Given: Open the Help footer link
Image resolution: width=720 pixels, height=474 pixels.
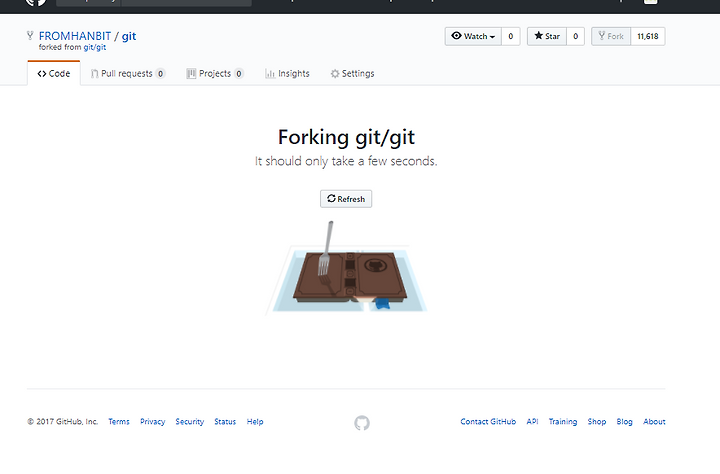Looking at the screenshot, I should [x=255, y=422].
